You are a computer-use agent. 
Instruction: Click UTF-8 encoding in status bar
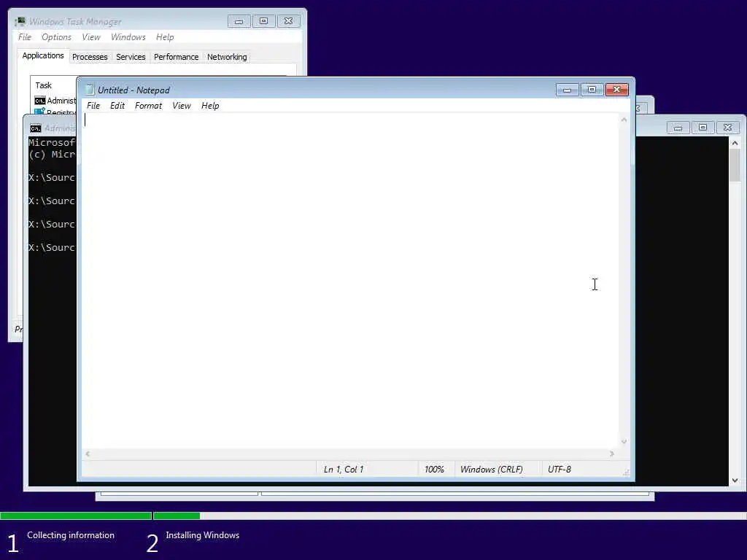click(560, 470)
